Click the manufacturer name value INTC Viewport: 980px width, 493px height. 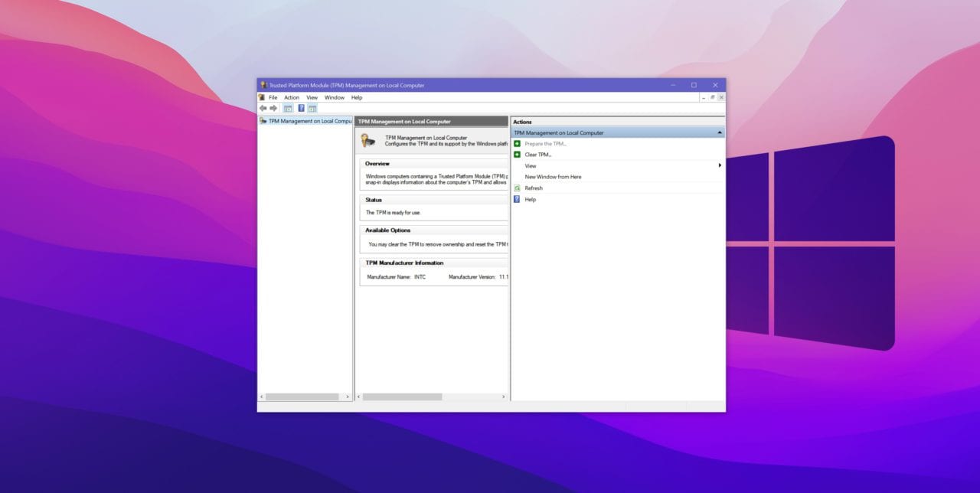pos(420,277)
